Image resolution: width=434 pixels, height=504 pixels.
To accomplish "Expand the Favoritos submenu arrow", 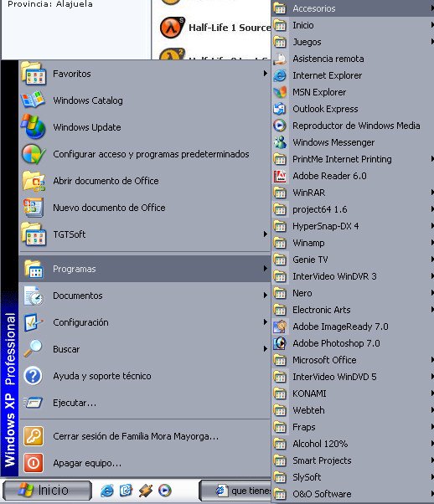I will click(265, 74).
